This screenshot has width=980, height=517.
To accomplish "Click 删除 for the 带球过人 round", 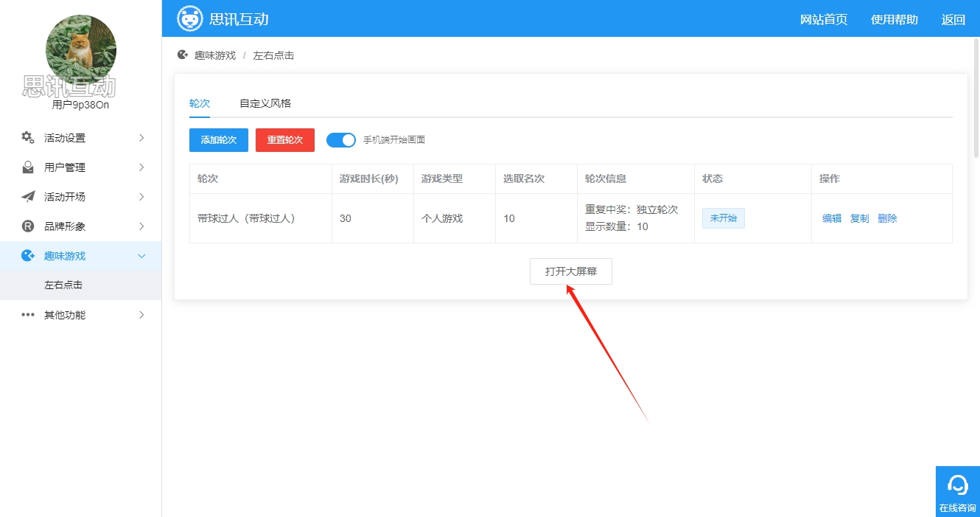I will [887, 218].
